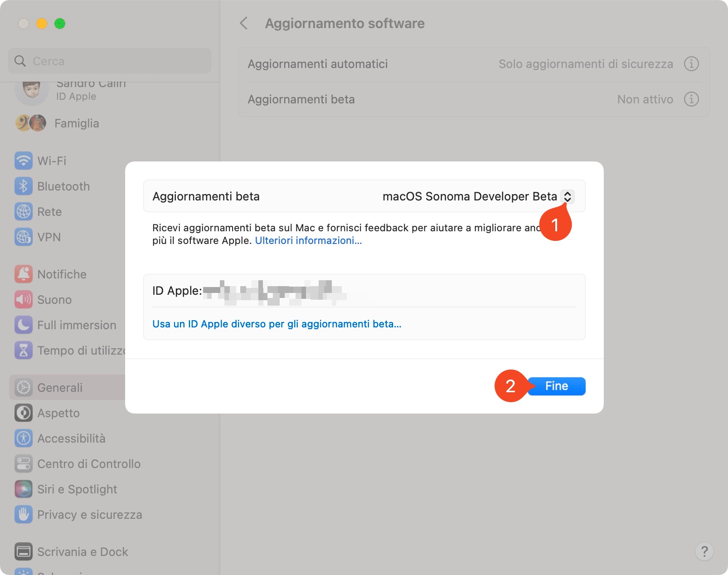
Task: Open the Ulteriori informazioni link
Action: [308, 240]
